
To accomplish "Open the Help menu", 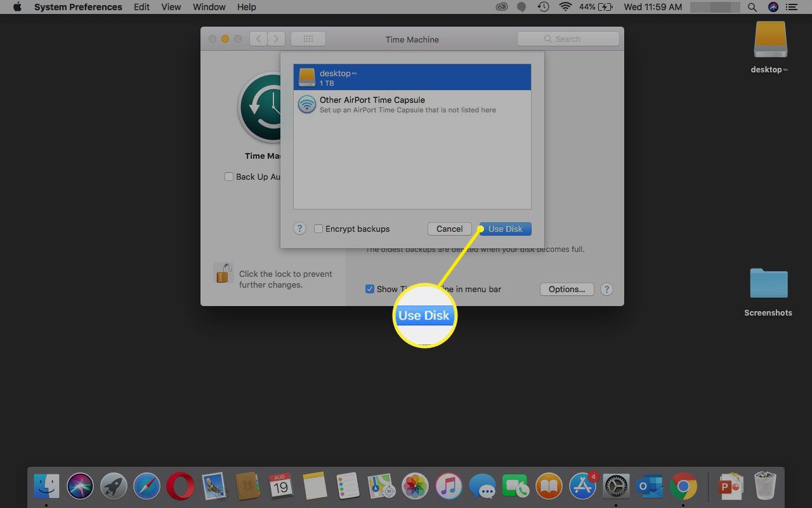I will point(246,7).
